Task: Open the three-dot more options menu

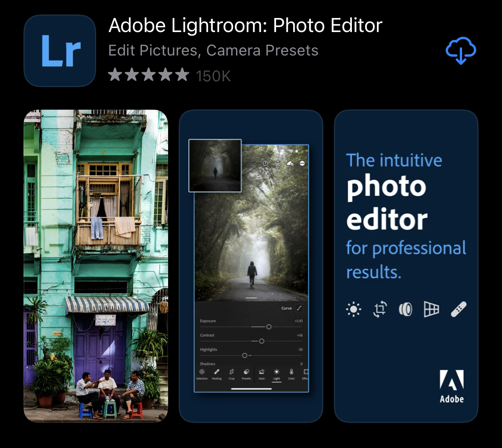Action: pyautogui.click(x=302, y=163)
